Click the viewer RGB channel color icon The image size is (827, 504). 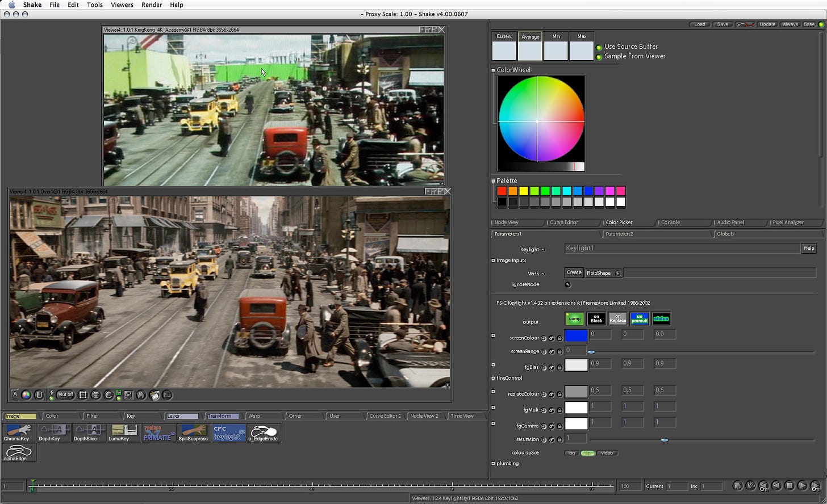coord(26,394)
